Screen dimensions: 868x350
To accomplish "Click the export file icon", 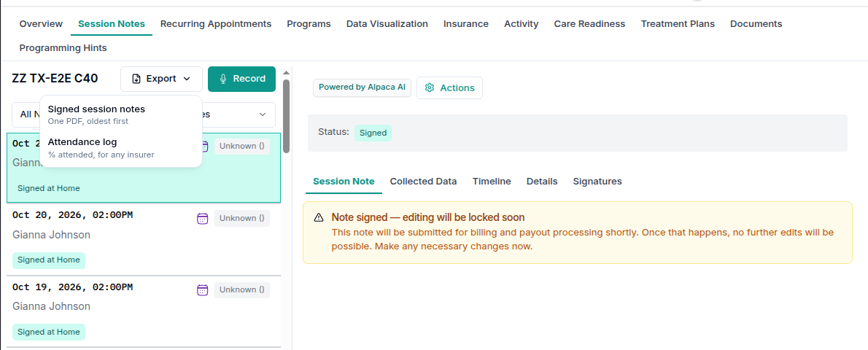I will (x=136, y=79).
